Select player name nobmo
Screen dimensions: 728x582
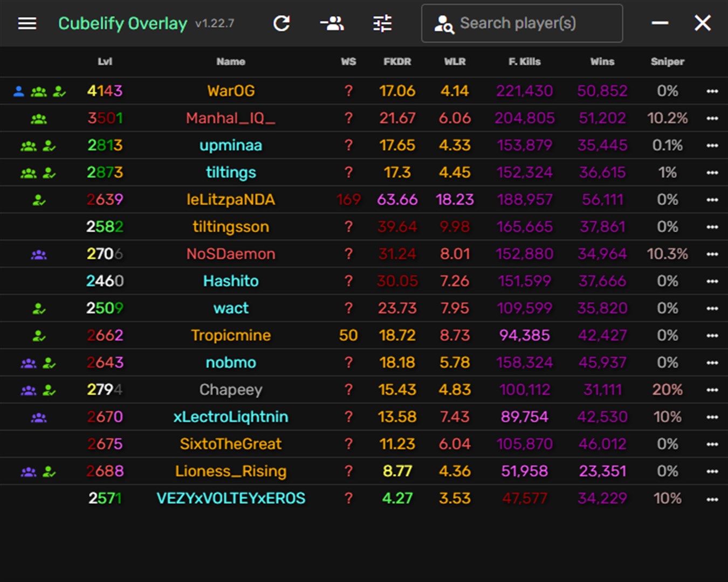click(231, 363)
